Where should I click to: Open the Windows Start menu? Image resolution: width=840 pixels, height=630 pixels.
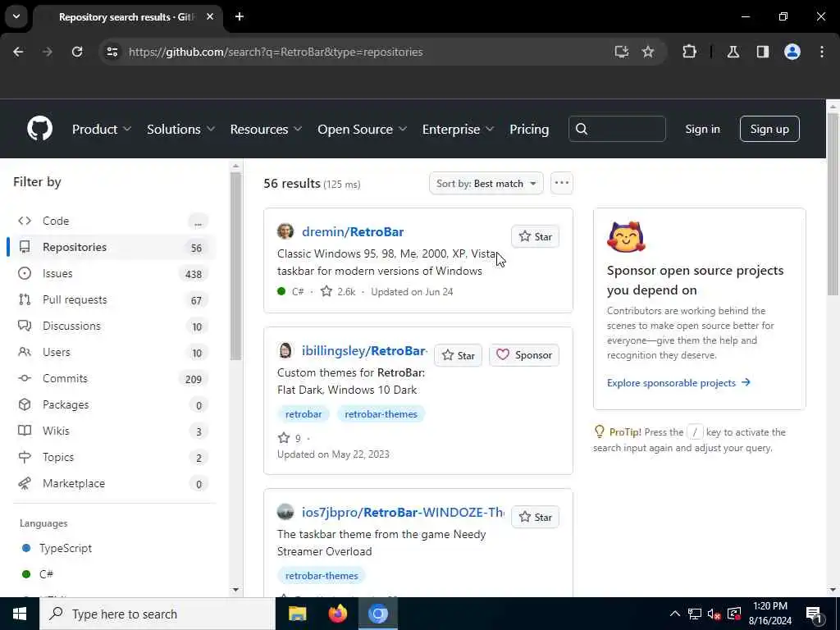[x=20, y=614]
